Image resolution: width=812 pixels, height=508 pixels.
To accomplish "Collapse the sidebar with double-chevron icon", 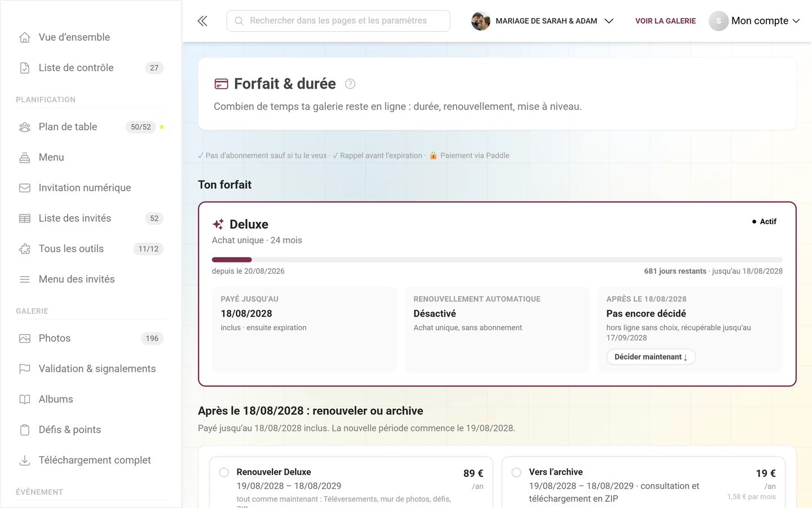I will click(202, 21).
